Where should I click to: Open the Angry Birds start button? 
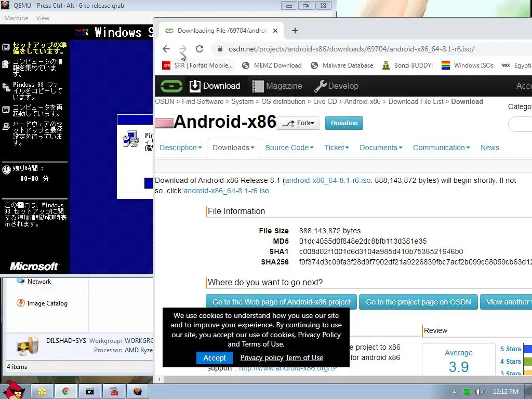(14, 391)
